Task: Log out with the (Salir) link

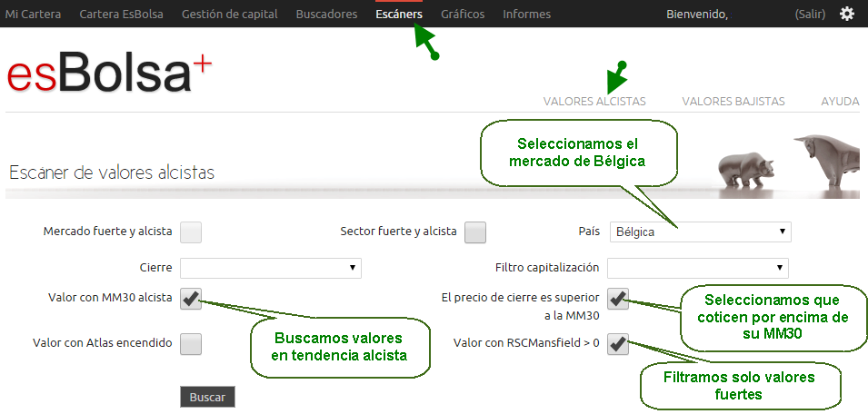Action: tap(810, 15)
